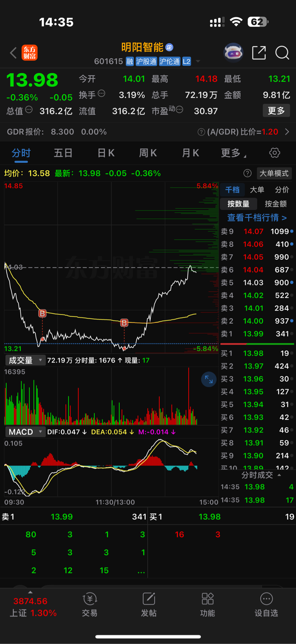Open 发帖 post icon

(x=149, y=605)
